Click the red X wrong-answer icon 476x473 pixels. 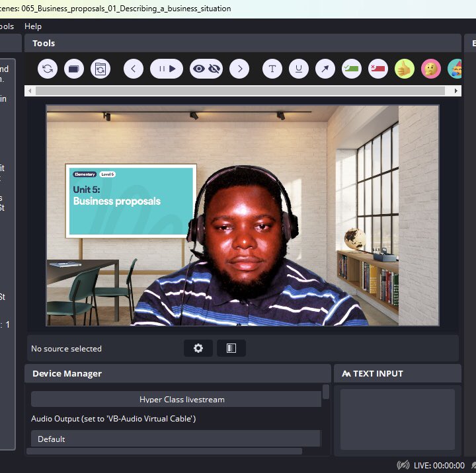click(x=378, y=69)
